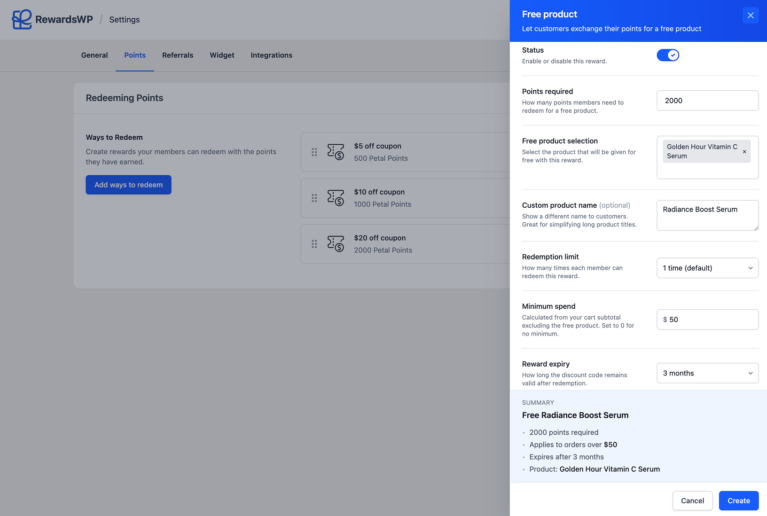
Task: Toggle the reward Status switch
Action: tap(668, 55)
